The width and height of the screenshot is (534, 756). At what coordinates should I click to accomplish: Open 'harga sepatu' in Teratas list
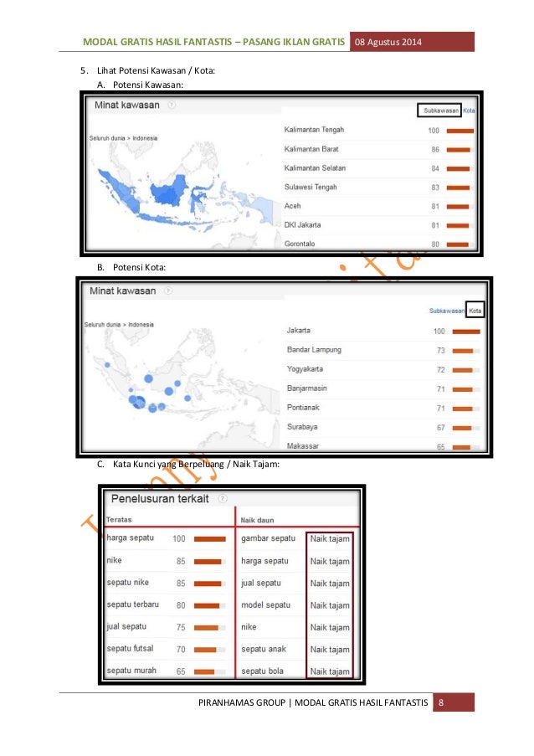coord(130,537)
